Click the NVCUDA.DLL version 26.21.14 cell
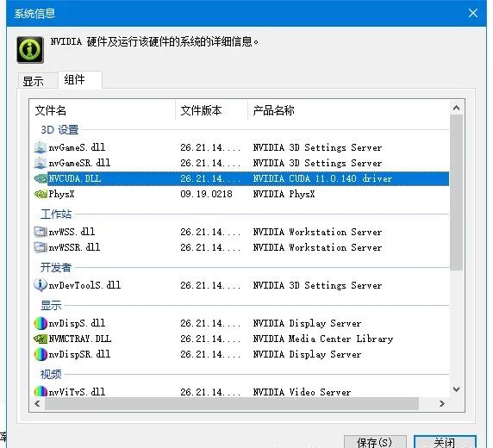Screen dimensions: 493x448 coord(210,178)
